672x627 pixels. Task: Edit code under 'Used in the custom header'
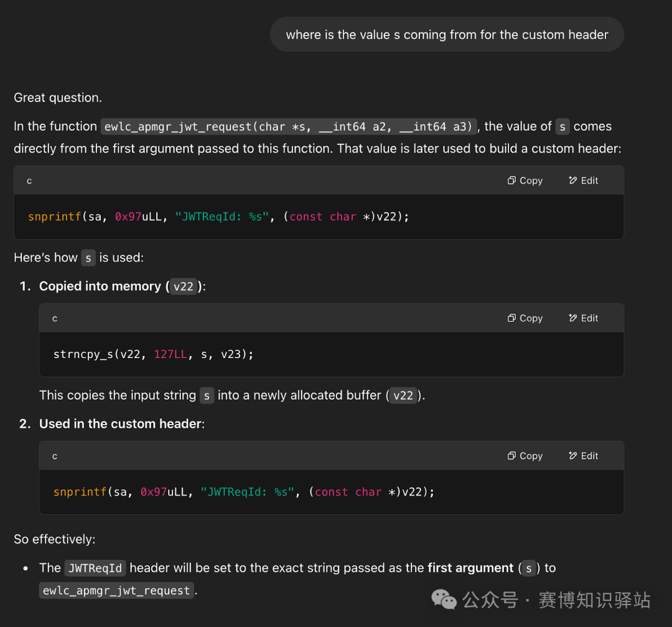pos(583,456)
